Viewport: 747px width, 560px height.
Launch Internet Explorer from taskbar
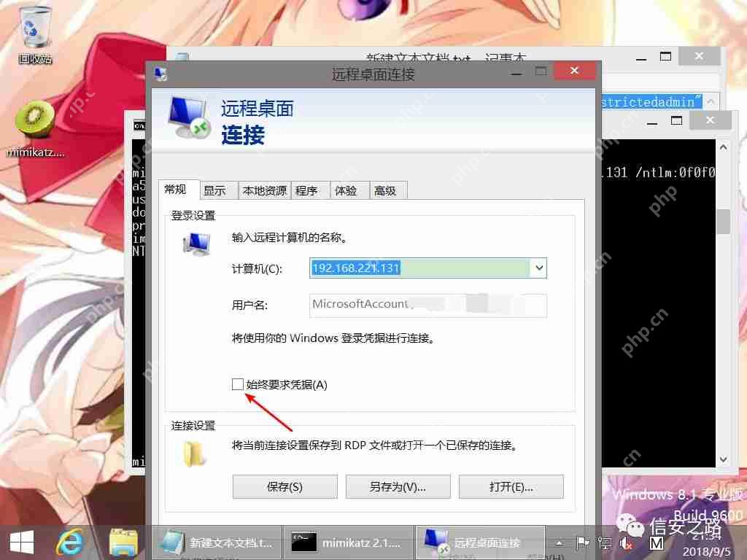tap(71, 542)
